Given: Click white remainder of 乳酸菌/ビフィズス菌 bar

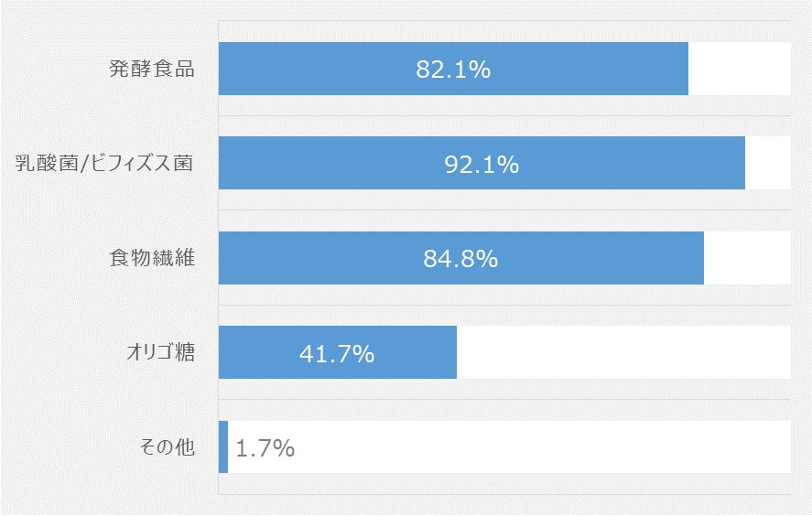Looking at the screenshot, I should [x=768, y=163].
